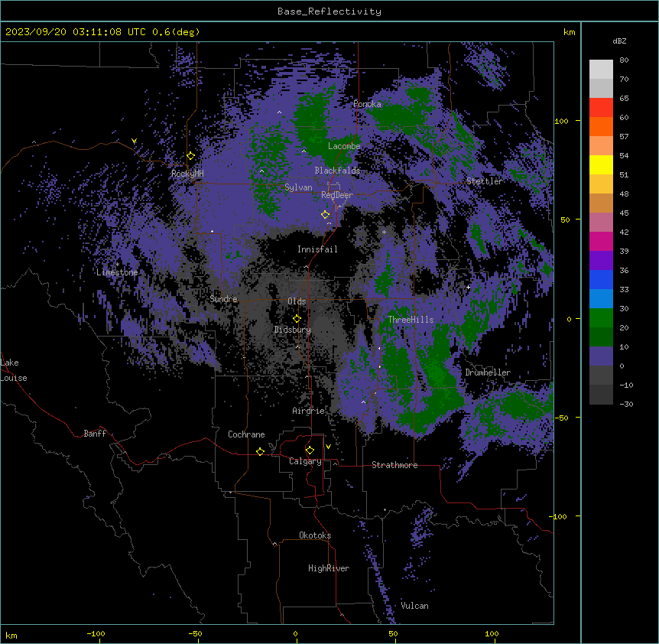
Task: Select the yellow diamond marker below Cochrane
Action: click(260, 451)
